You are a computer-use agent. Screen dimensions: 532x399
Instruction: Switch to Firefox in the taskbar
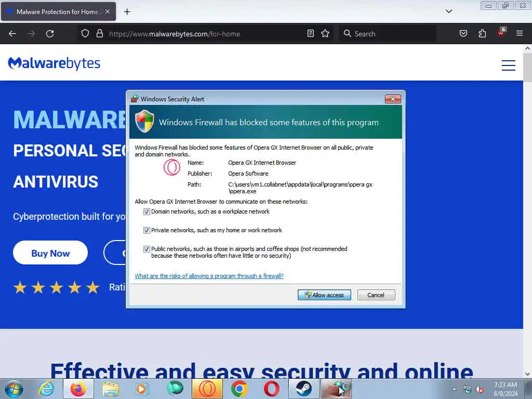pos(78,389)
